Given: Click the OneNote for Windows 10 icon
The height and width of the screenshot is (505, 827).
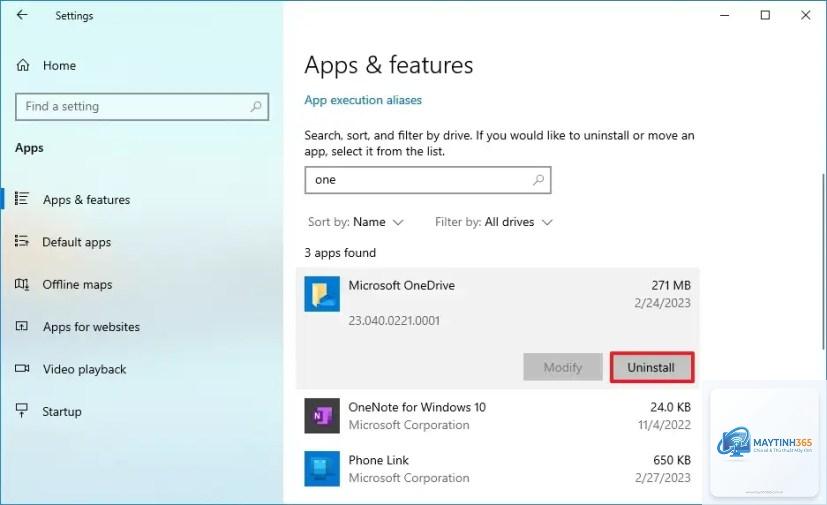Looking at the screenshot, I should pos(322,416).
